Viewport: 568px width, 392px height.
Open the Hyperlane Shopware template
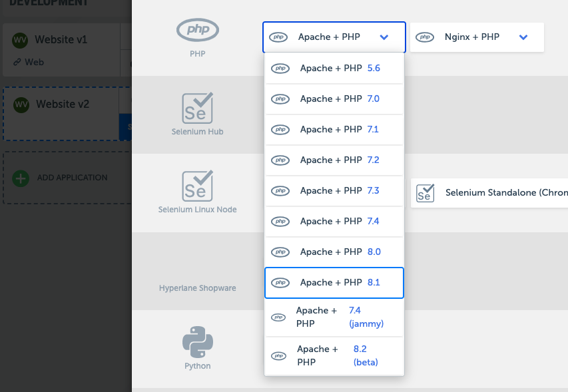(x=197, y=288)
